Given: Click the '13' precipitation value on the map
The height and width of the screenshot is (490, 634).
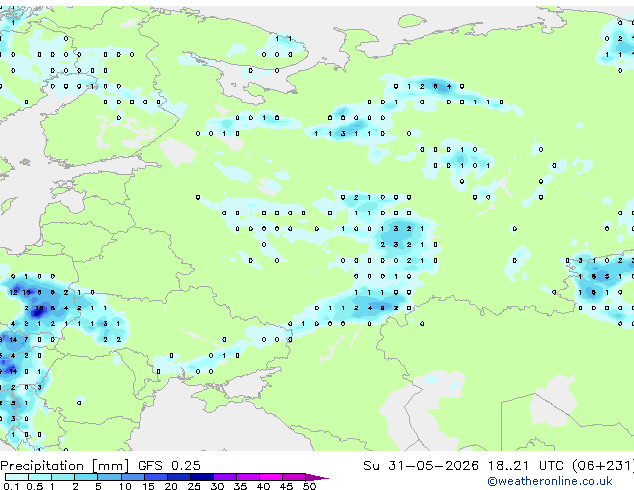Looking at the screenshot, I should coord(27,292).
